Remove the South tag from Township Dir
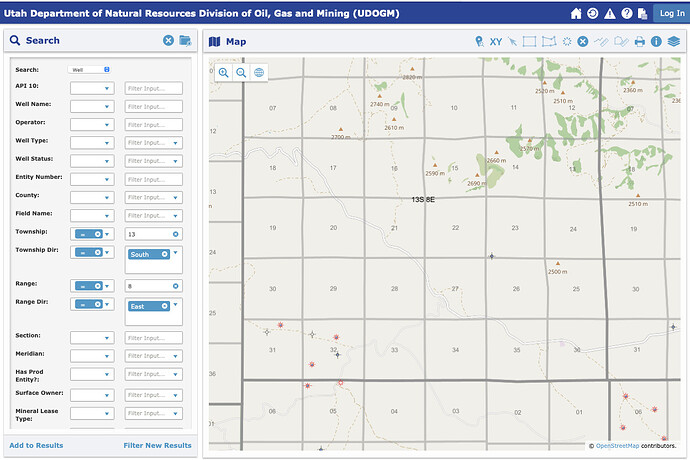 [x=164, y=254]
